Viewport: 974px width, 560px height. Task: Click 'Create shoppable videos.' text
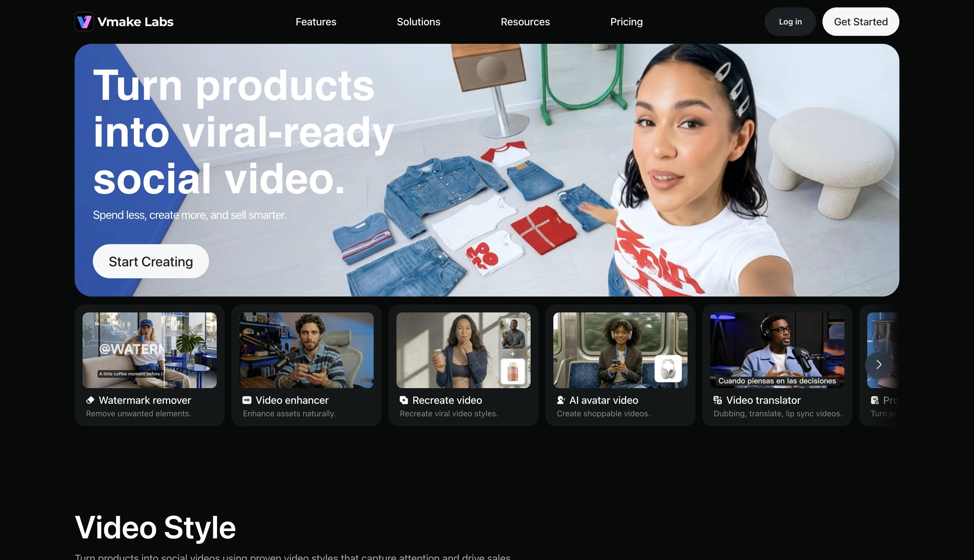coord(603,413)
